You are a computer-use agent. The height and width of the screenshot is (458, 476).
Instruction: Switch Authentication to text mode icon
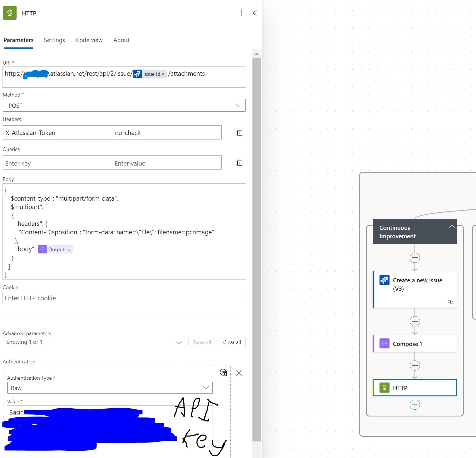224,373
